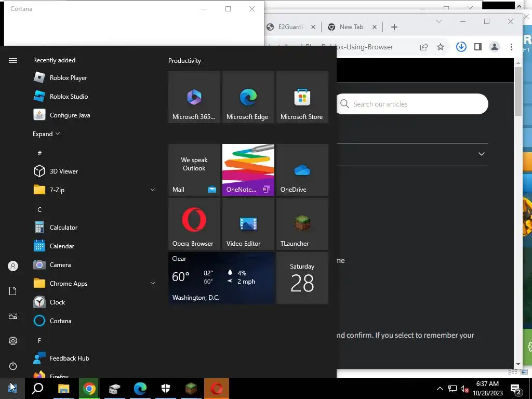Open the notification center icon
This screenshot has width=532, height=399.
[x=516, y=389]
